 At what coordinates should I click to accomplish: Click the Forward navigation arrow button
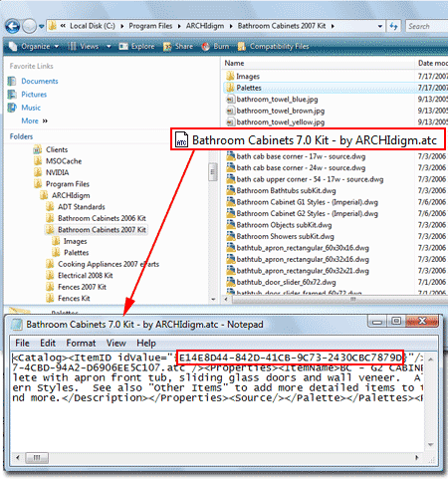[29, 26]
